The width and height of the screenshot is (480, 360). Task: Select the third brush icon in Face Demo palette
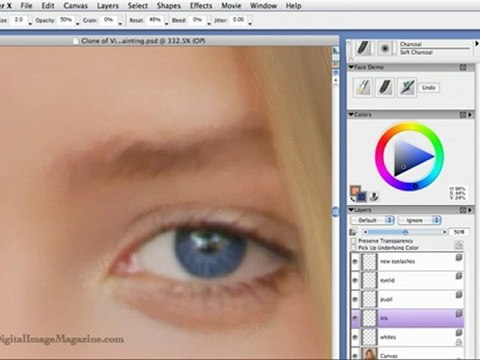407,87
